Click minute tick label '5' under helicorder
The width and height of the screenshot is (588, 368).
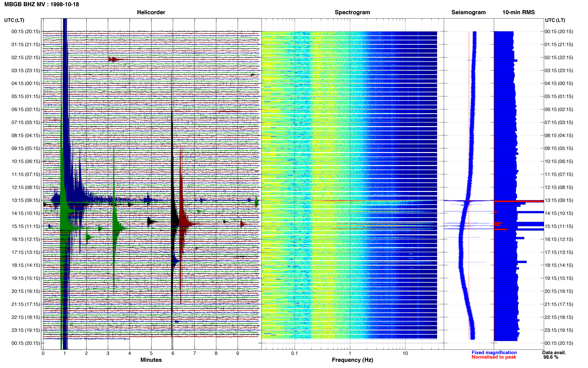click(151, 353)
